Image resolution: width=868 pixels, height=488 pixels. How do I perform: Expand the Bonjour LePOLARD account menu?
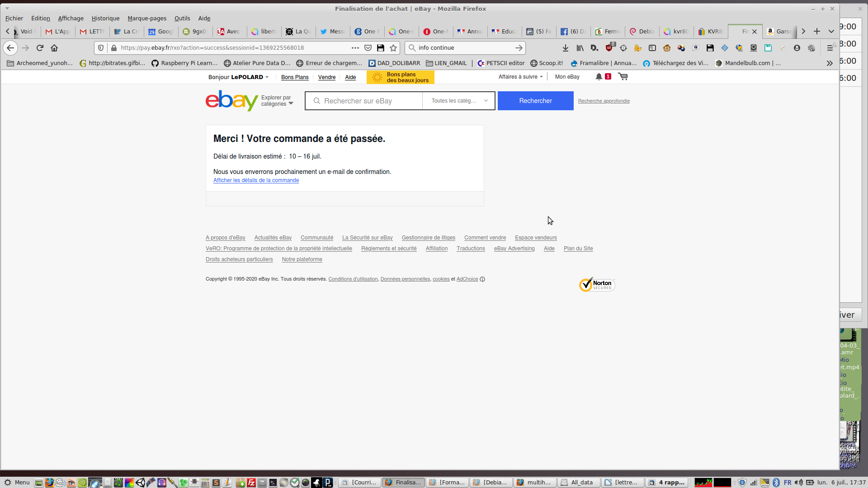[238, 77]
